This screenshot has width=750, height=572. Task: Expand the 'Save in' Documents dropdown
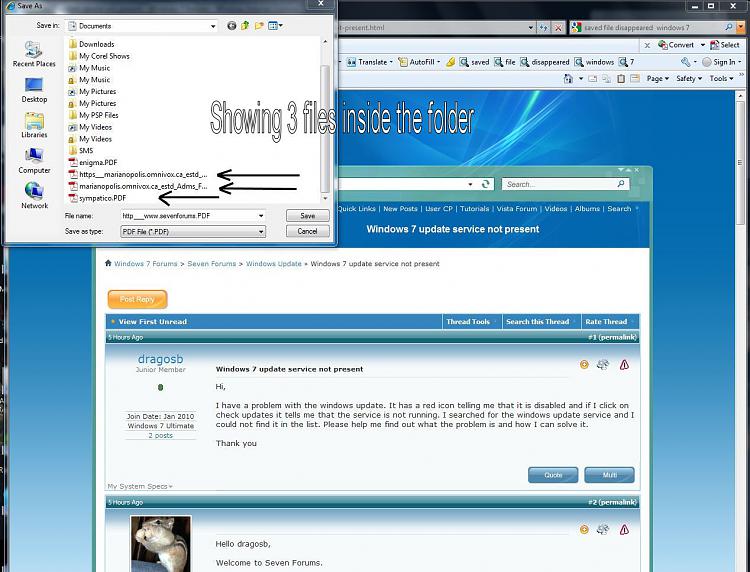click(213, 26)
